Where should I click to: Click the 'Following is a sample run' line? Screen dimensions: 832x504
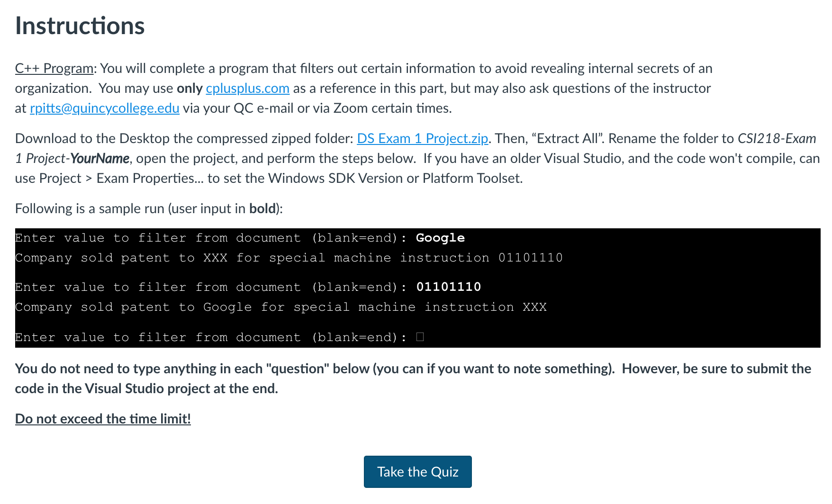click(x=149, y=209)
